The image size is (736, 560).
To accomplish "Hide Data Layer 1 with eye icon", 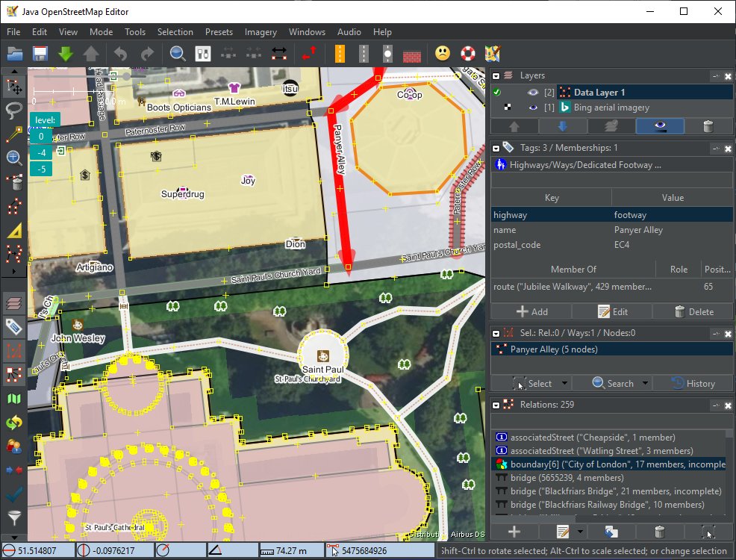I will [x=533, y=93].
